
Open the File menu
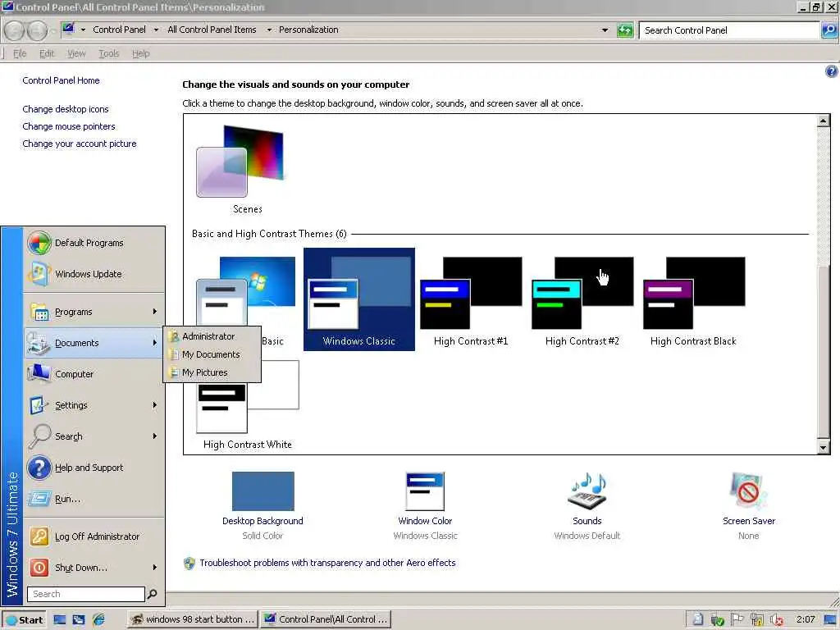click(x=20, y=53)
